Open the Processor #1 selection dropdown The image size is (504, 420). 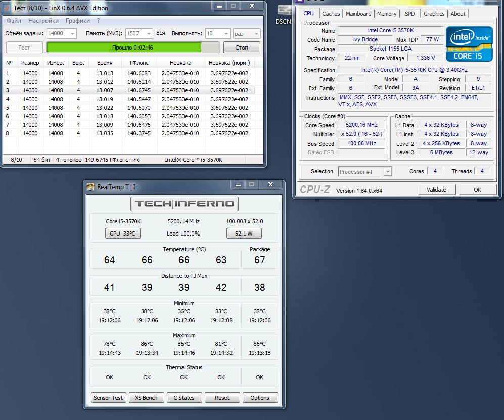(x=365, y=172)
